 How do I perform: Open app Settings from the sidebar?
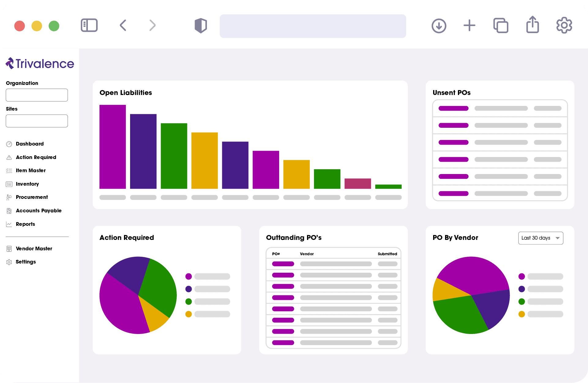[26, 262]
